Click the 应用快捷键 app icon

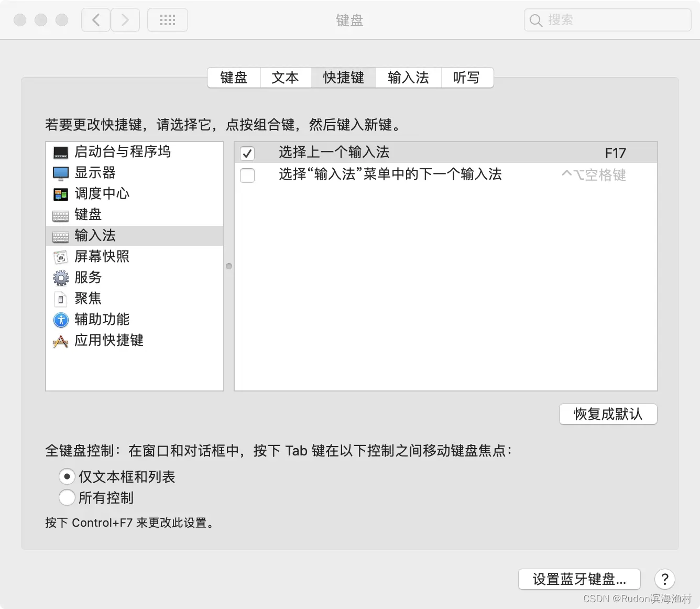[x=61, y=342]
